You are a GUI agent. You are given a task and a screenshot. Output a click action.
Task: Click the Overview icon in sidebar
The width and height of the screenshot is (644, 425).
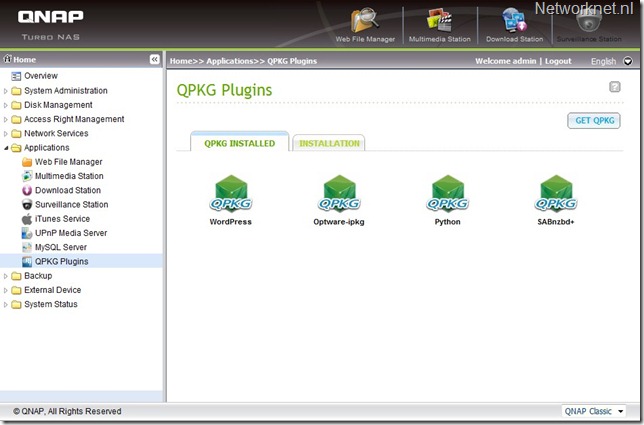coord(16,76)
